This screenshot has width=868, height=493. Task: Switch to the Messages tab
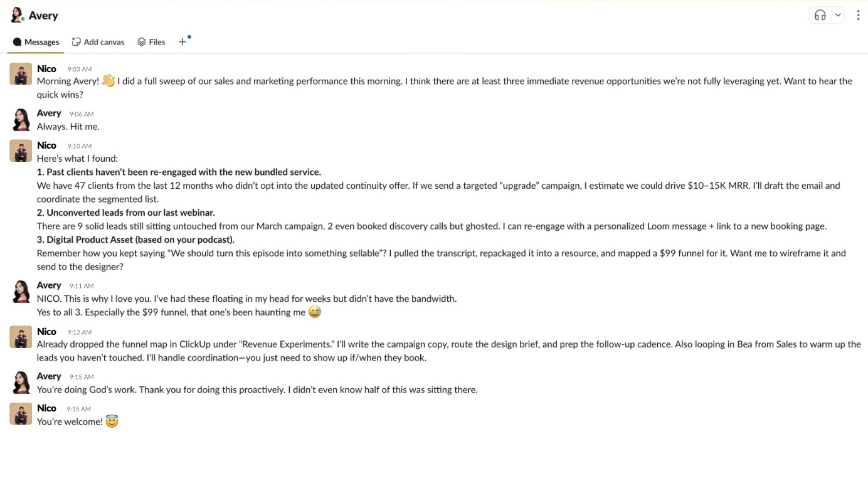pyautogui.click(x=36, y=42)
